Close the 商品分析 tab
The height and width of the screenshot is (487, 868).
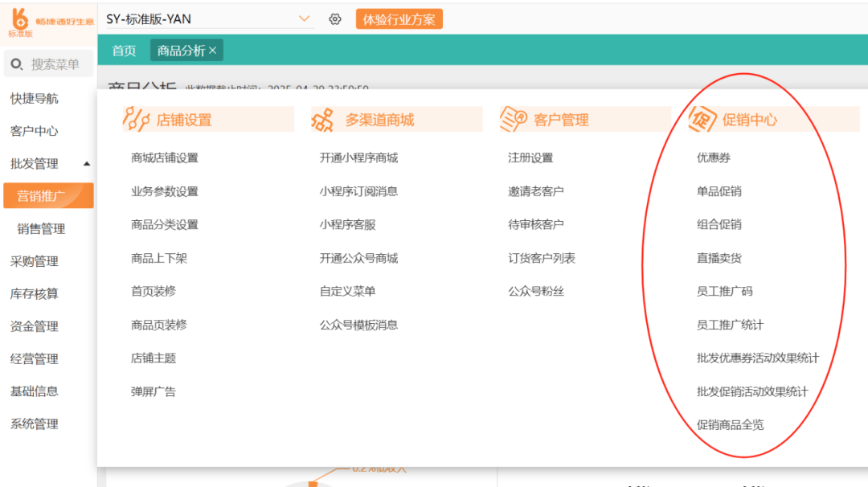click(212, 49)
